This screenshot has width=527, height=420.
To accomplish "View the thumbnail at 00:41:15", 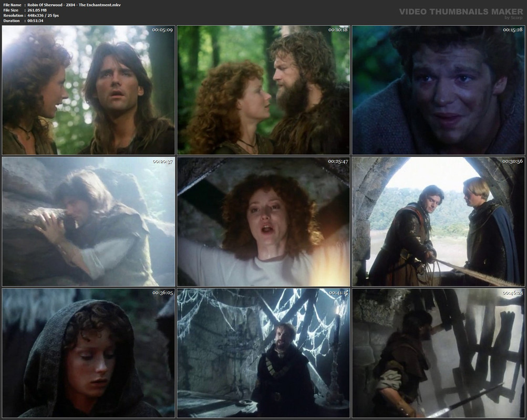I will click(264, 353).
